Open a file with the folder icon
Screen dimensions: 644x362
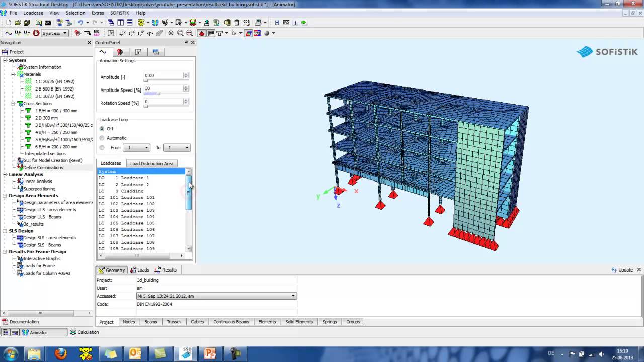coord(18,23)
